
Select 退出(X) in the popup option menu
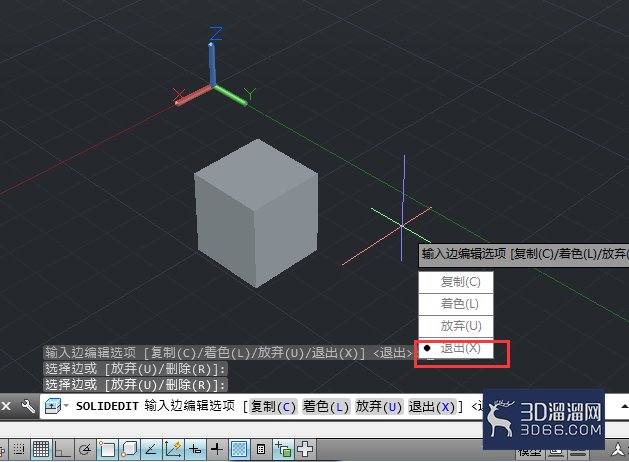456,348
